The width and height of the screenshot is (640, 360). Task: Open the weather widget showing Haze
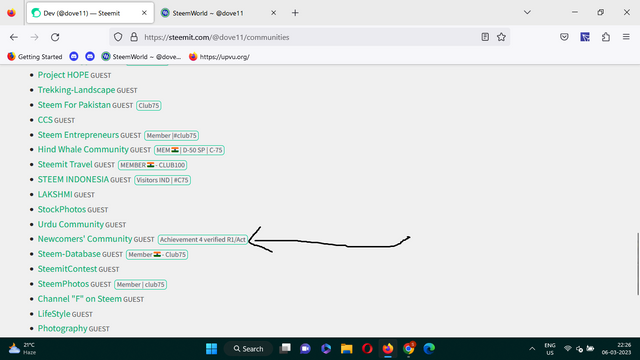23,349
